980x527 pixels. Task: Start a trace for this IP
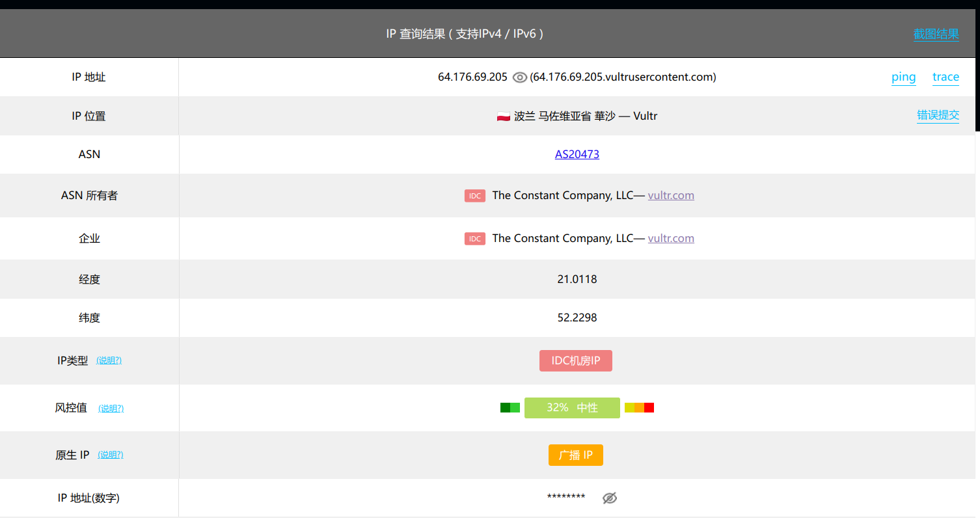(946, 77)
